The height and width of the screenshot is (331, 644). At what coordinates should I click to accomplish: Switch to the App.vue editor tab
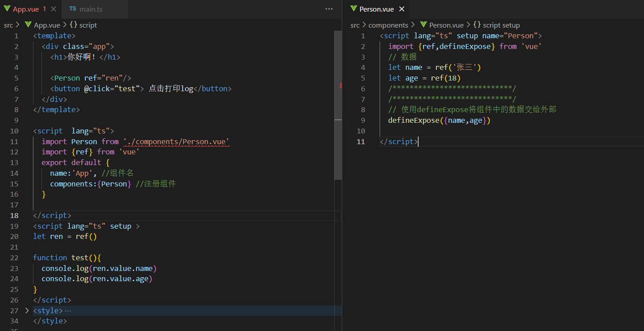pyautogui.click(x=30, y=9)
